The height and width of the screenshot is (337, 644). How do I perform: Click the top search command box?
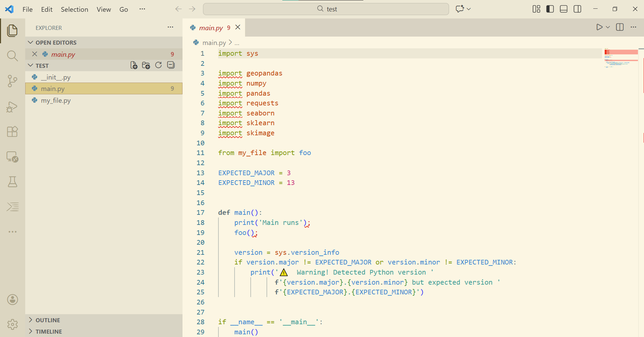[326, 9]
